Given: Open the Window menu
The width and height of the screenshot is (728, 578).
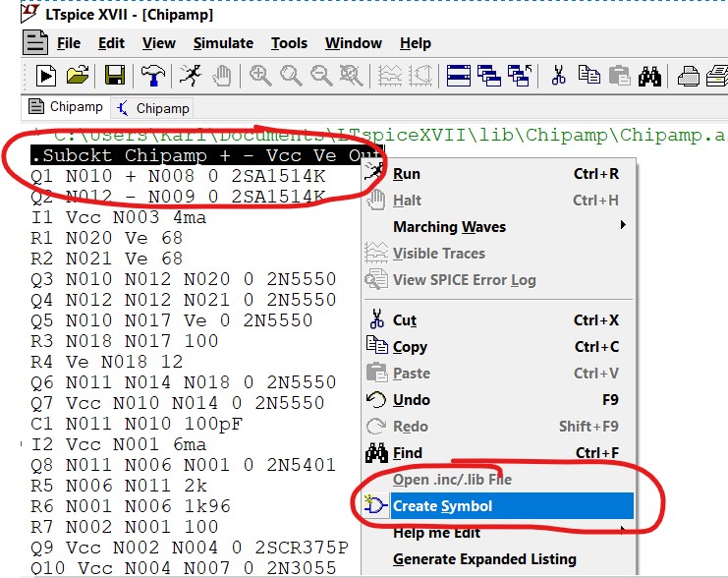Looking at the screenshot, I should pos(354,43).
